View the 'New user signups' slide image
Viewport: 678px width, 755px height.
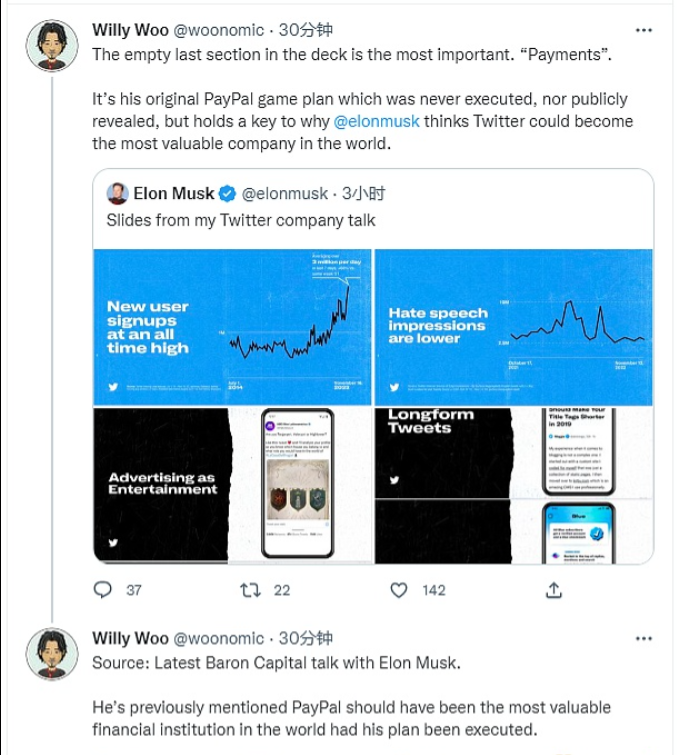pos(233,327)
